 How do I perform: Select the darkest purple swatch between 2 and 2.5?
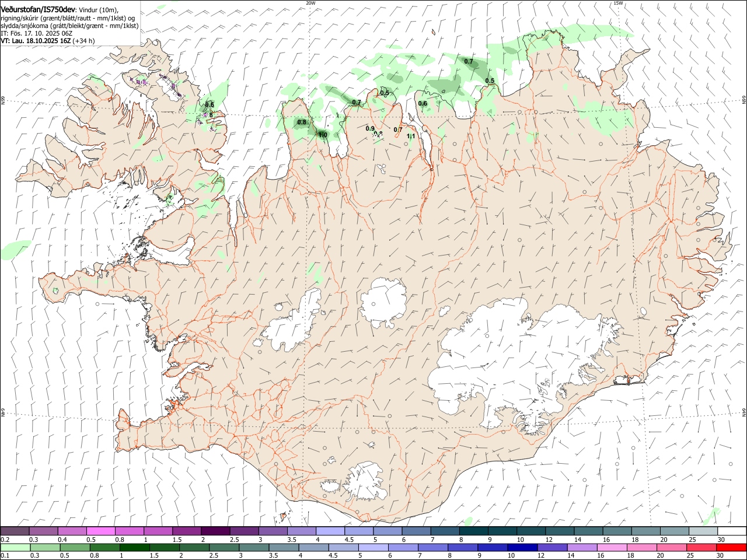pos(215,531)
